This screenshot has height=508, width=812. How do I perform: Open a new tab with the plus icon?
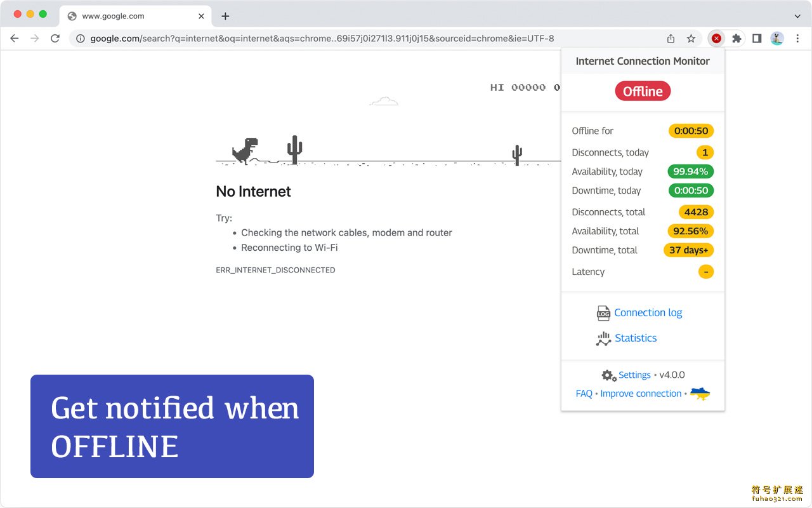pyautogui.click(x=225, y=16)
